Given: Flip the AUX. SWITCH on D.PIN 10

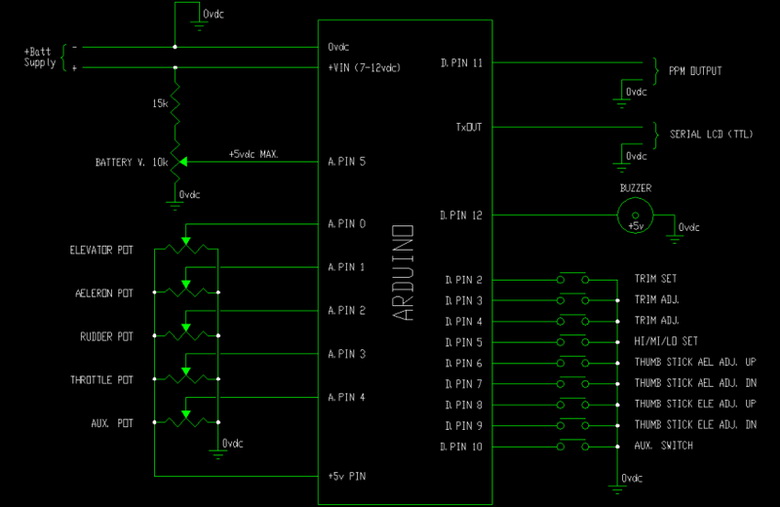Looking at the screenshot, I should pyautogui.click(x=573, y=445).
